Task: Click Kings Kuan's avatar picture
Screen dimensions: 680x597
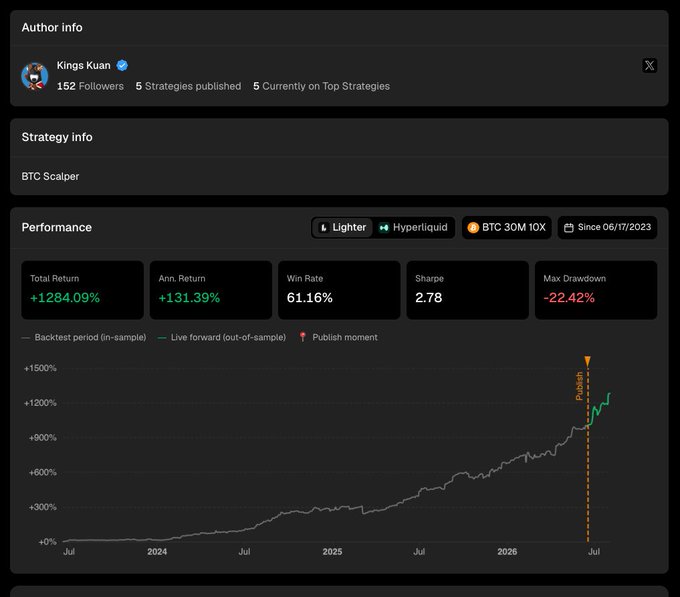Action: pos(35,76)
